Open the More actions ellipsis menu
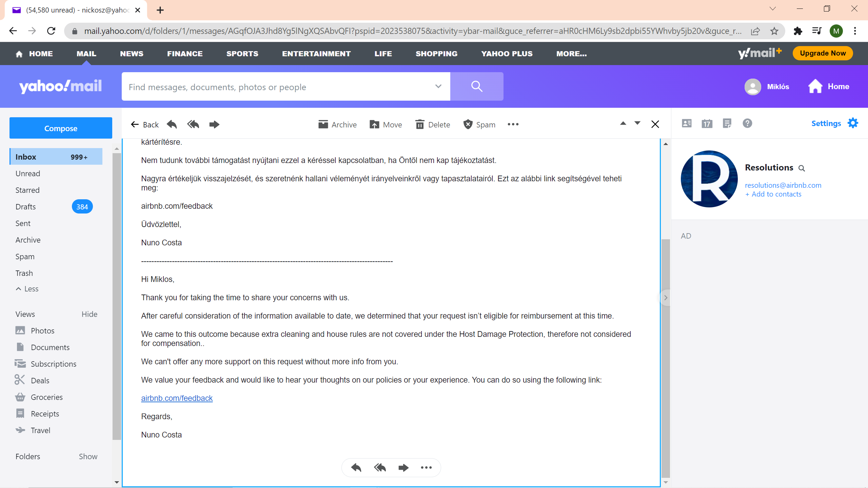This screenshot has height=488, width=868. coord(513,124)
